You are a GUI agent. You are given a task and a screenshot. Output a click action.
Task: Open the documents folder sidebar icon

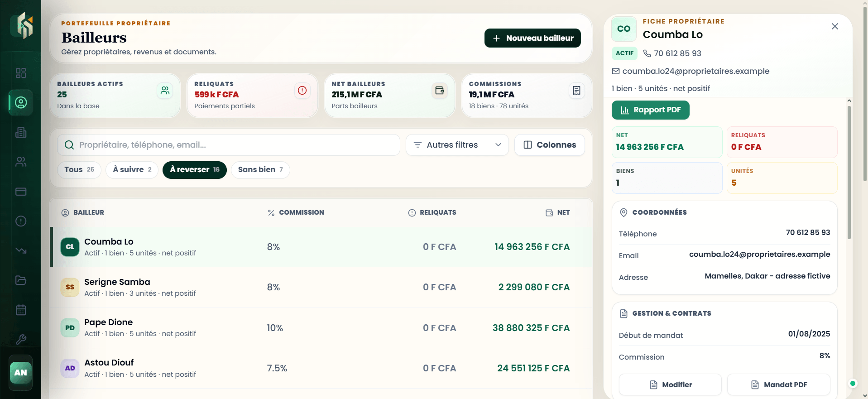point(21,280)
